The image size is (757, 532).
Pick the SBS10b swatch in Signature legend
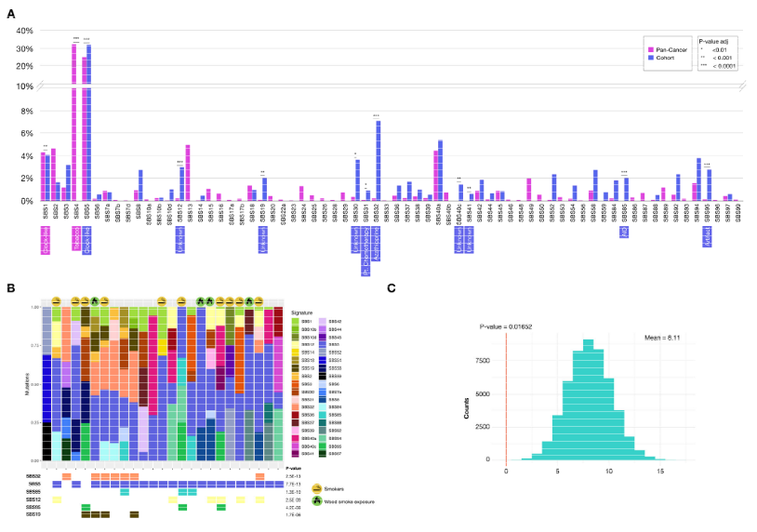point(296,329)
